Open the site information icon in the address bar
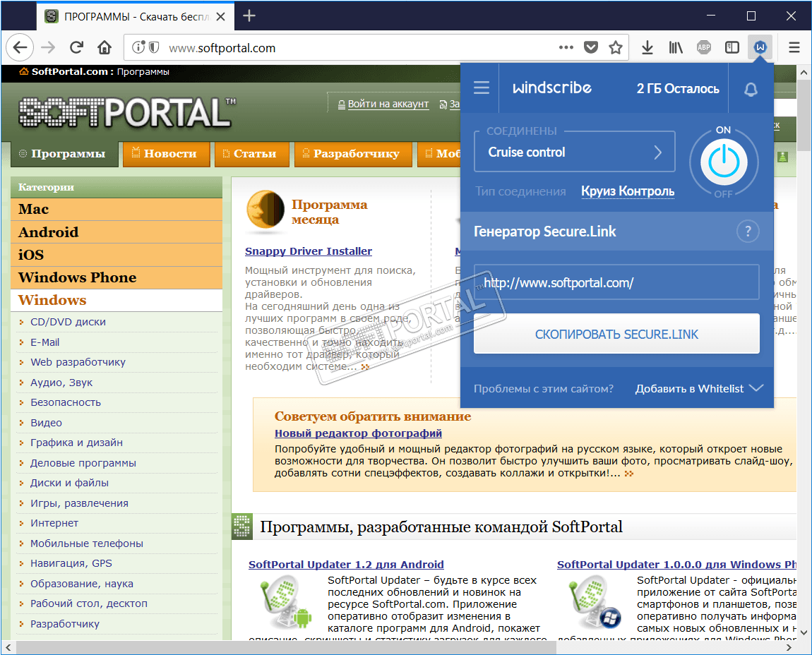Screen dimensions: 812x655 point(138,47)
